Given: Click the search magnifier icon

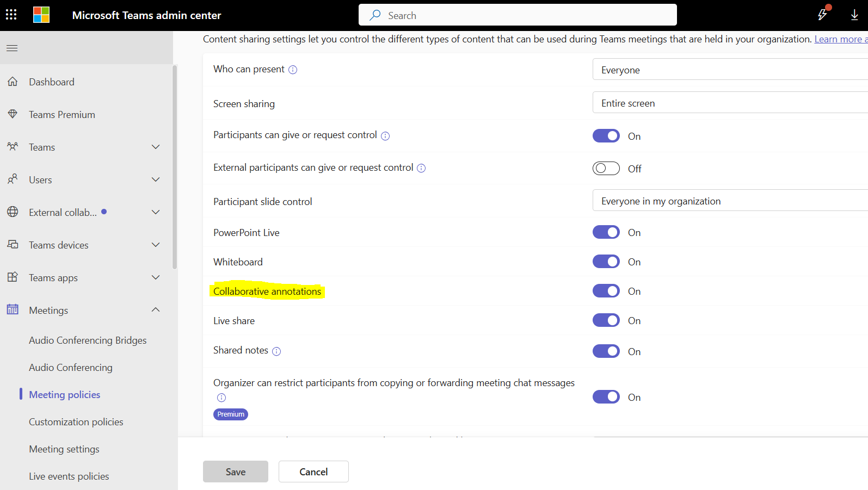Looking at the screenshot, I should 375,15.
